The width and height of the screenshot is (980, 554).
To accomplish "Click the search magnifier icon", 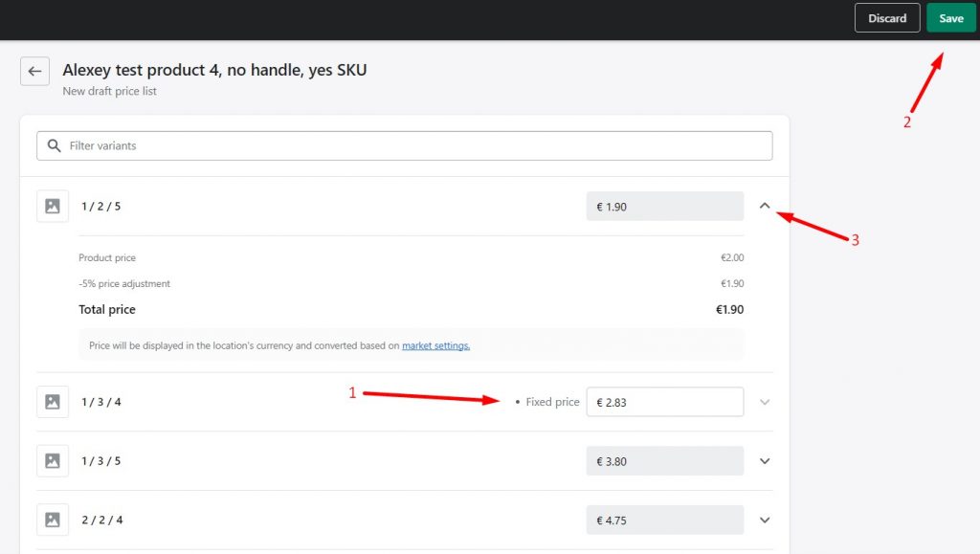I will coord(55,145).
